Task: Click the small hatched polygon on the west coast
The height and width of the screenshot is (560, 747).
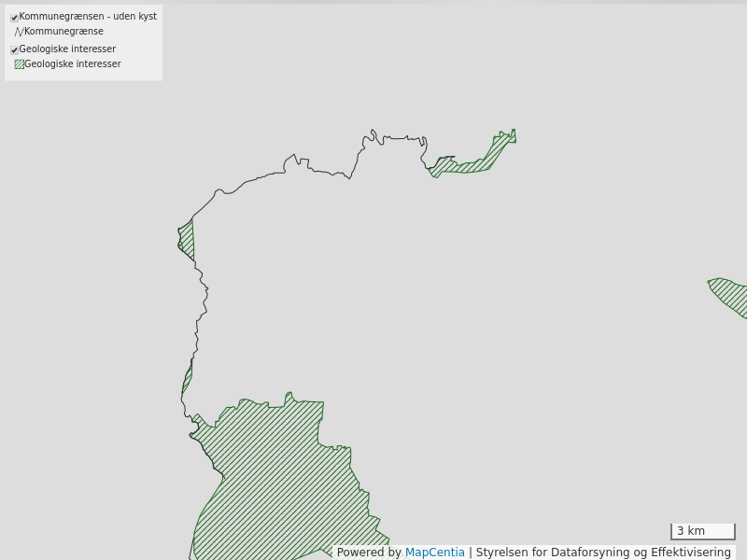Action: coord(185,238)
